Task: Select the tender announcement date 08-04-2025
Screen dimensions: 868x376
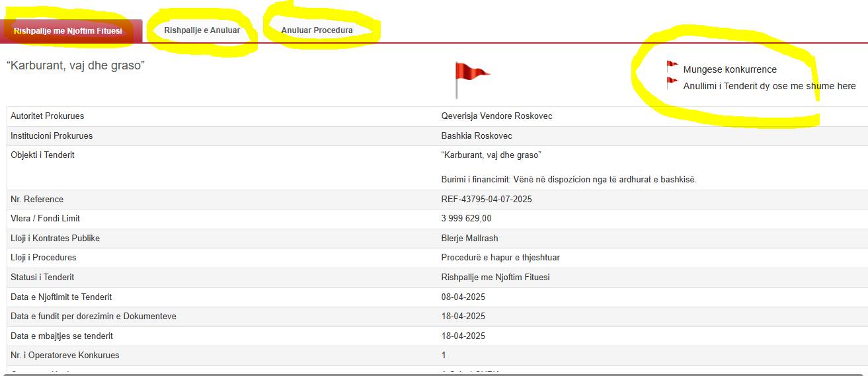Action: tap(463, 297)
